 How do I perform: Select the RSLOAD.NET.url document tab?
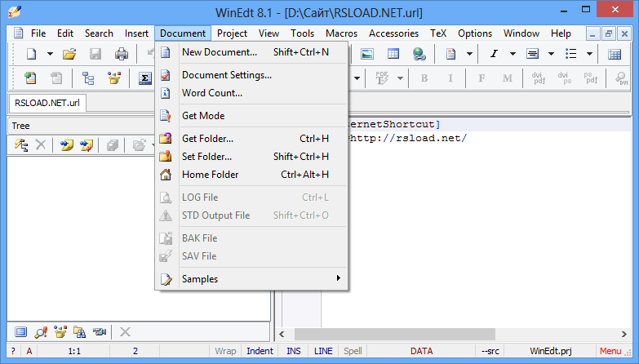[47, 103]
